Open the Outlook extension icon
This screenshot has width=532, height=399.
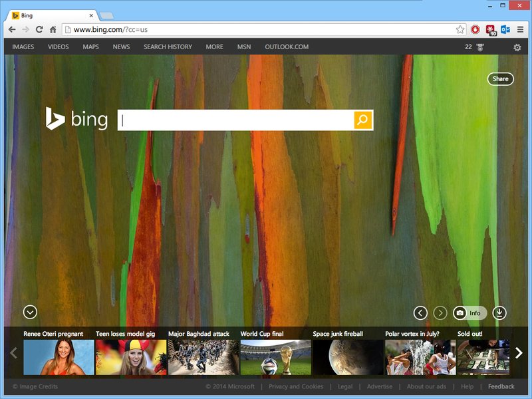click(x=505, y=29)
